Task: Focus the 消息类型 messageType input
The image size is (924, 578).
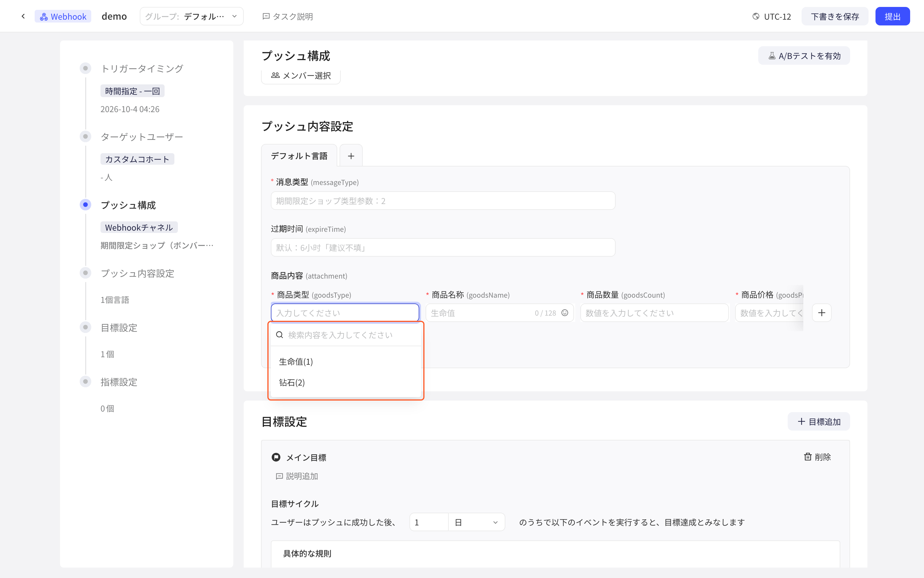Action: coord(443,201)
